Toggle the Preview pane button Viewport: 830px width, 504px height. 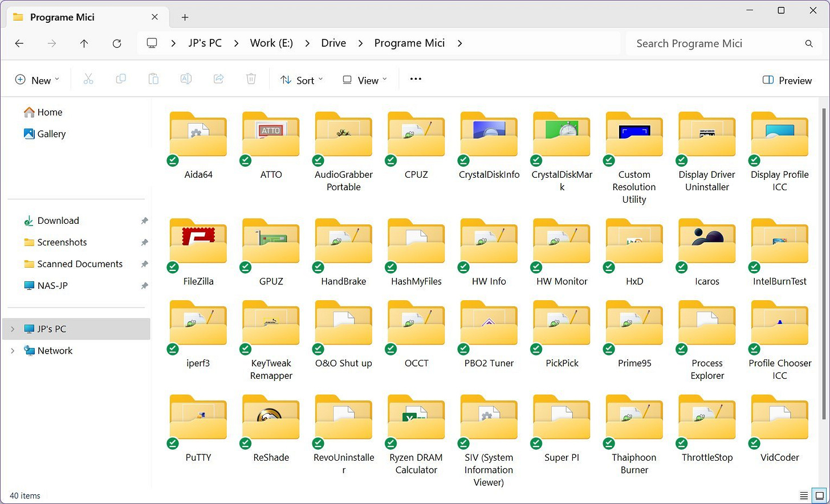click(x=787, y=80)
